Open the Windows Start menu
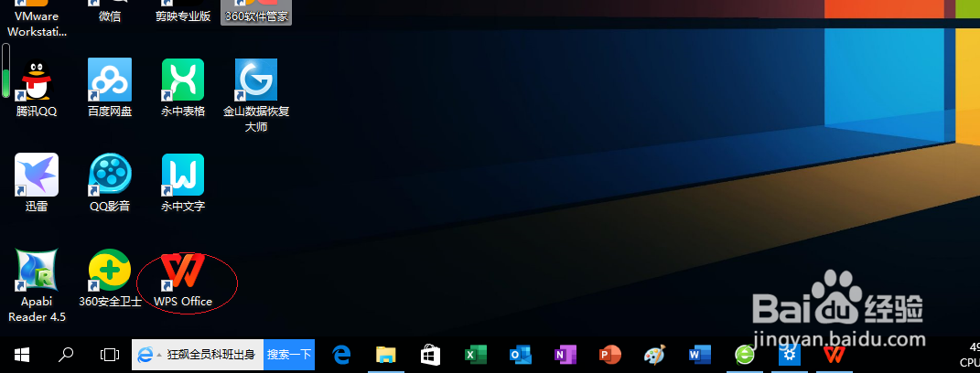Image resolution: width=980 pixels, height=373 pixels. 22,355
